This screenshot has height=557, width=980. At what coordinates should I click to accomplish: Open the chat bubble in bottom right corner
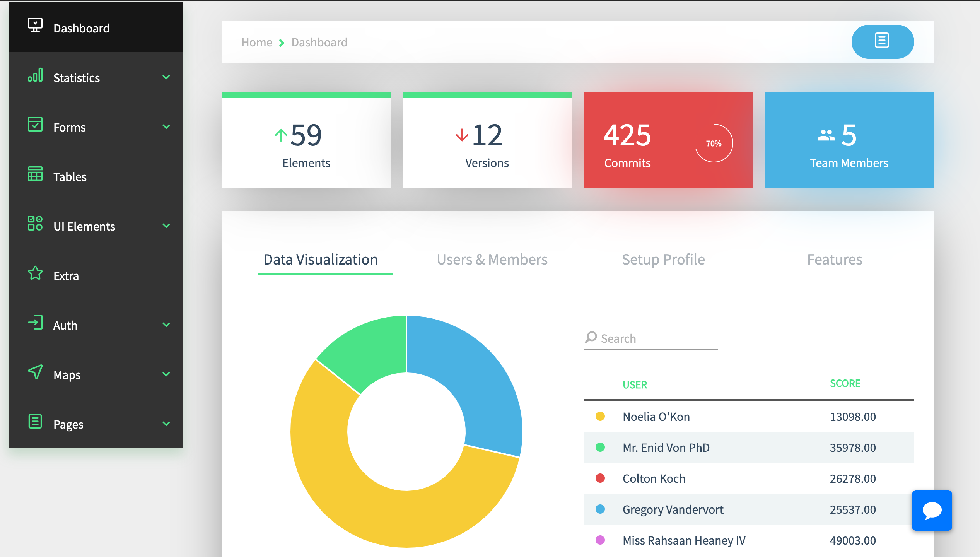point(932,511)
